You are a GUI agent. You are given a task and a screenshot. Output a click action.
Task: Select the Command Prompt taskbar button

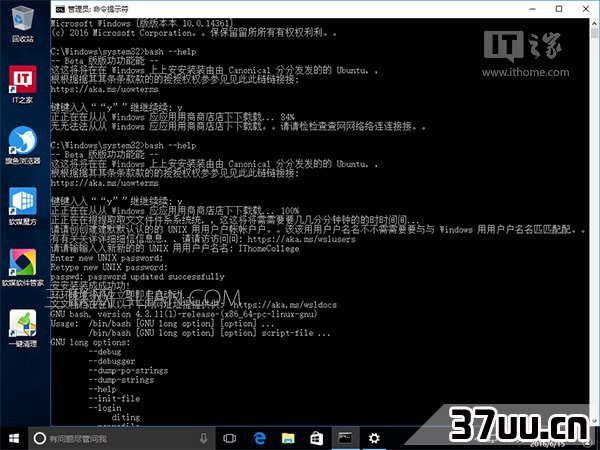pos(345,438)
